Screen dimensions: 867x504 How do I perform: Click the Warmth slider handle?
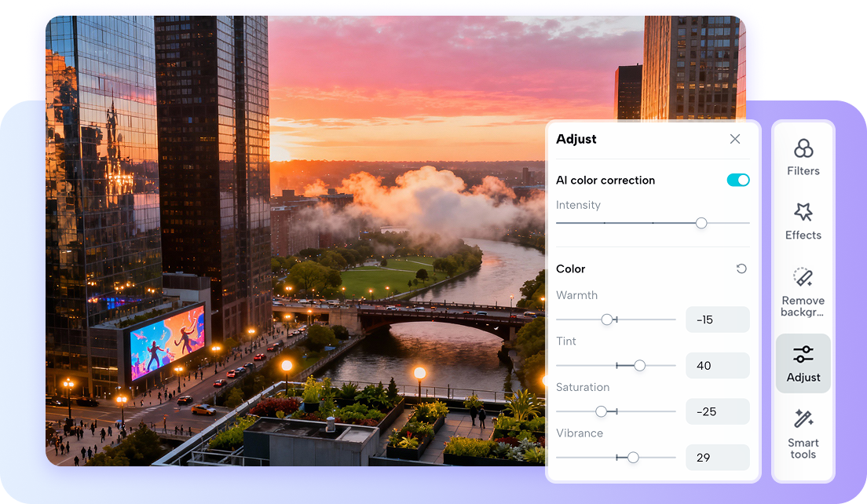606,320
